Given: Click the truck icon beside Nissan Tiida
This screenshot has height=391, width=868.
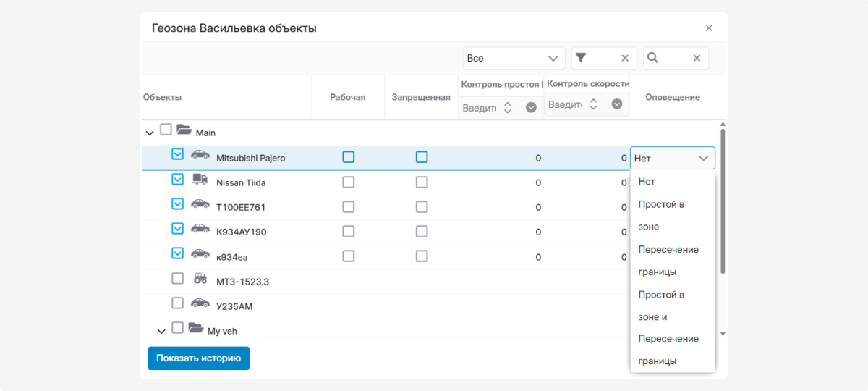Looking at the screenshot, I should [x=200, y=180].
